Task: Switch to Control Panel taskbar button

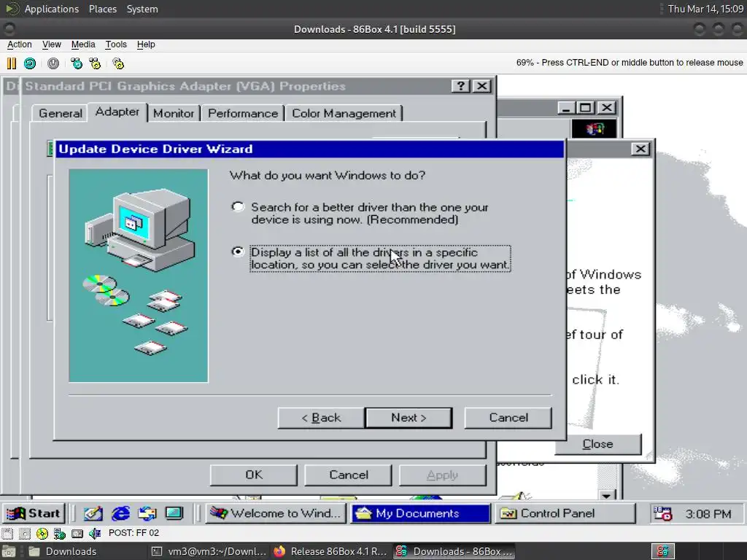Action: (x=565, y=513)
